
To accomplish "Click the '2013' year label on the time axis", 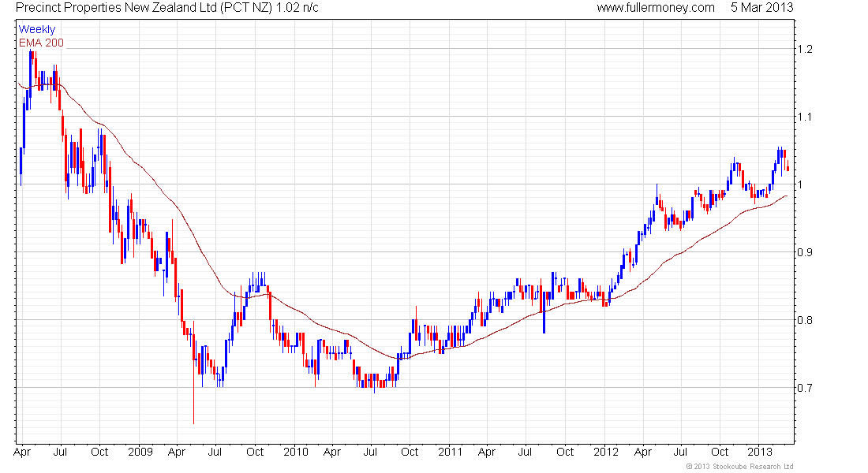I will [759, 452].
